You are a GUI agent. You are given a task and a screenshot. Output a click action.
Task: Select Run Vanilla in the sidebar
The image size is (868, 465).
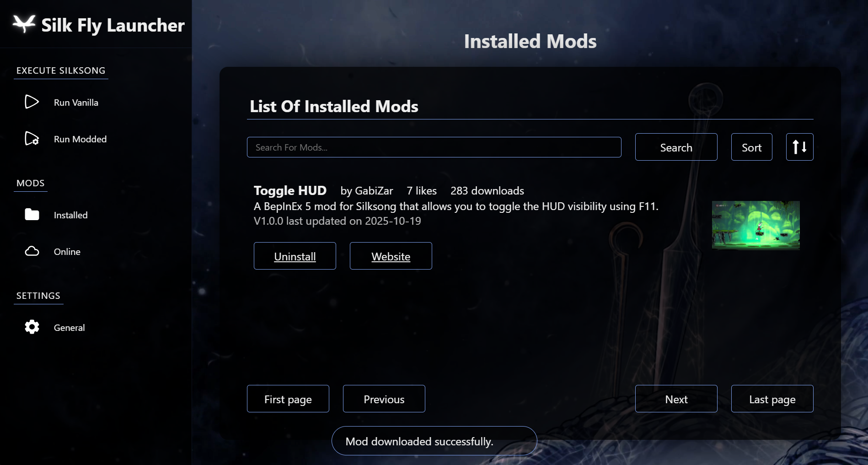pyautogui.click(x=76, y=103)
